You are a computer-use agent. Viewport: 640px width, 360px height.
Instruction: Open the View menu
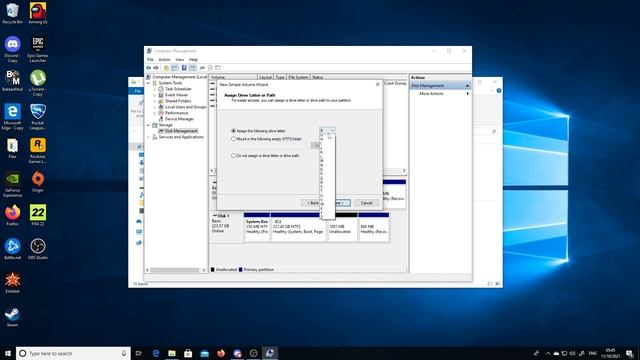pyautogui.click(x=180, y=60)
